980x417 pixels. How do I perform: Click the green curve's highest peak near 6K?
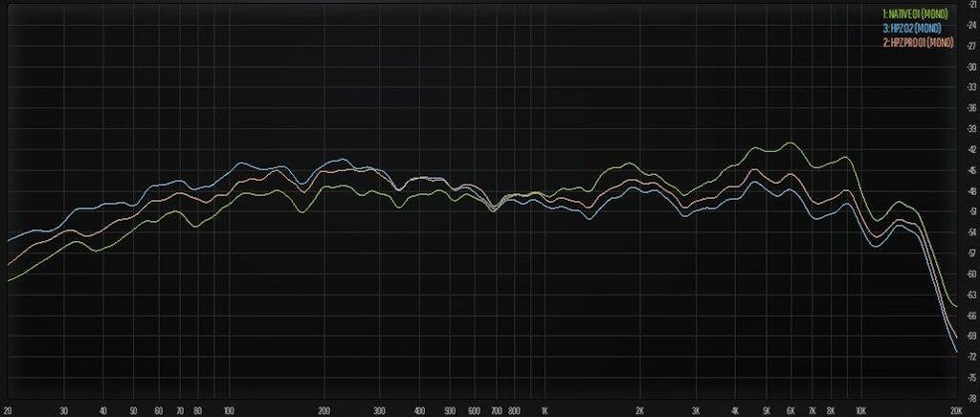(790, 143)
